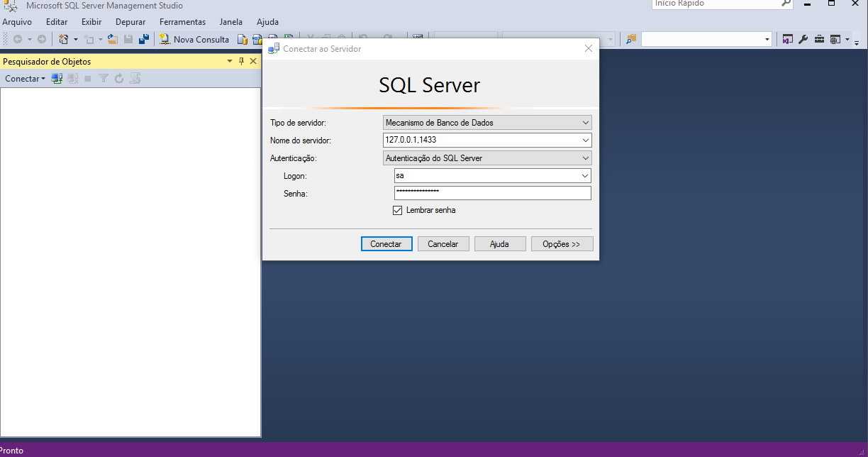Close the Pesquisador de Objetos panel
The width and height of the screenshot is (868, 457).
253,62
